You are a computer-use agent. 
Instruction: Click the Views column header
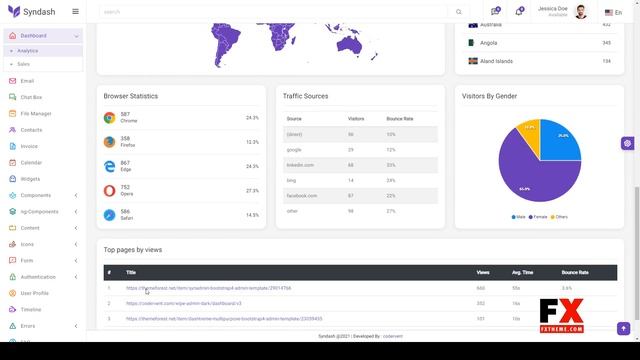pyautogui.click(x=483, y=273)
